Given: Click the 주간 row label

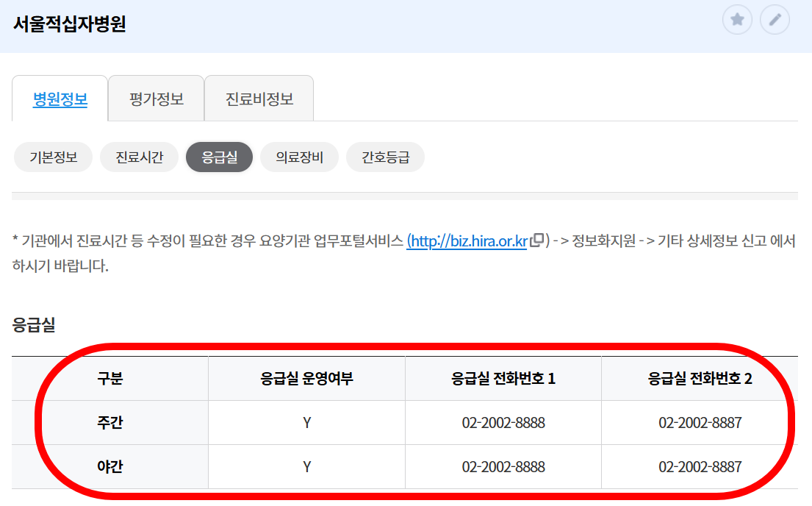Looking at the screenshot, I should tap(109, 423).
